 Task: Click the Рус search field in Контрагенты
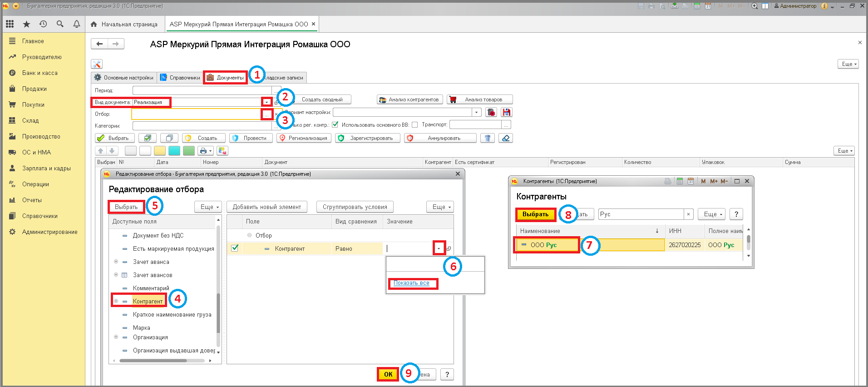click(641, 214)
